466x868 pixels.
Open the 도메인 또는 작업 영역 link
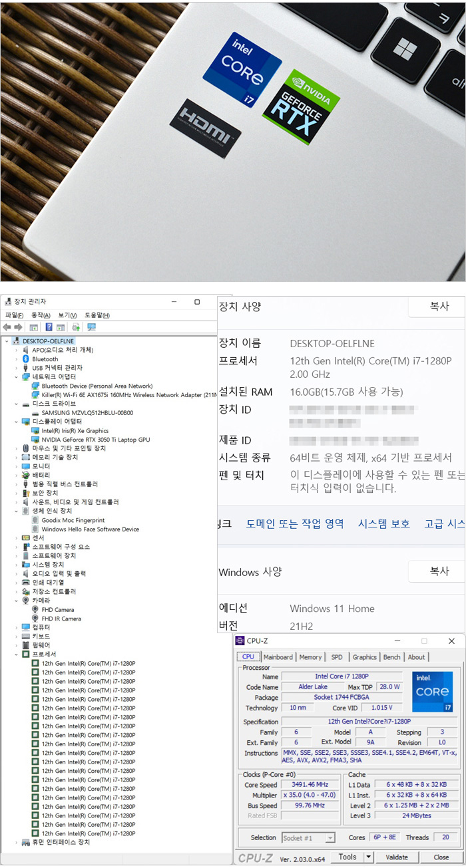pos(295,524)
